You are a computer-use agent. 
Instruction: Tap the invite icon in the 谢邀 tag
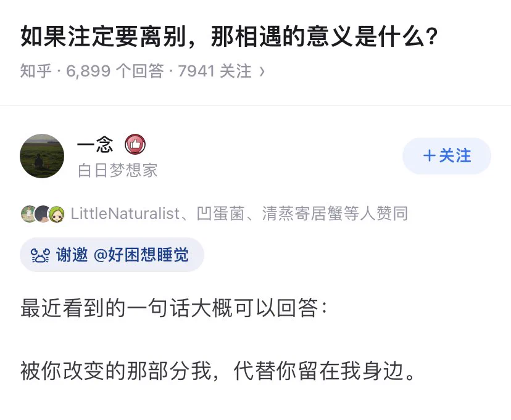coord(40,255)
